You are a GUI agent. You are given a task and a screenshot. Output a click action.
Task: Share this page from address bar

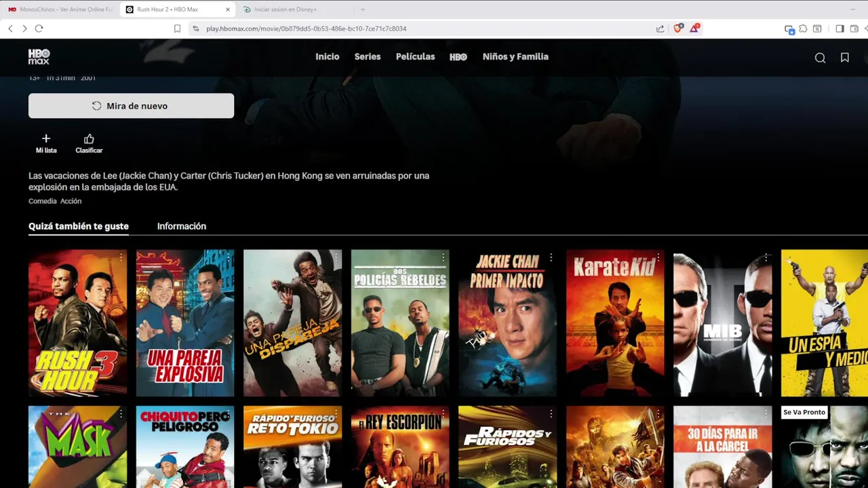click(x=660, y=28)
